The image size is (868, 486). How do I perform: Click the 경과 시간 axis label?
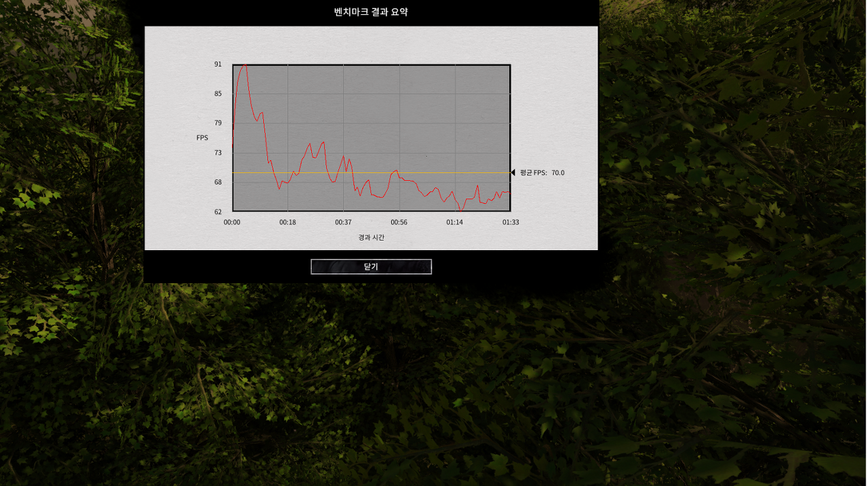371,237
